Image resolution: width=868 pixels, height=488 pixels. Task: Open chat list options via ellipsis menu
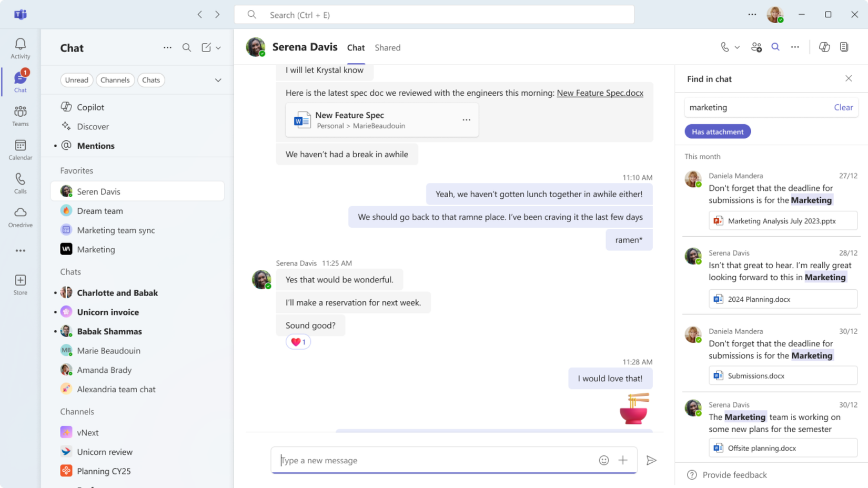pos(167,47)
